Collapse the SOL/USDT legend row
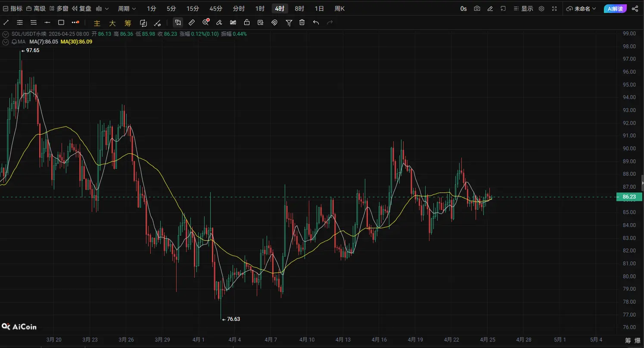This screenshot has height=348, width=644. 6,34
